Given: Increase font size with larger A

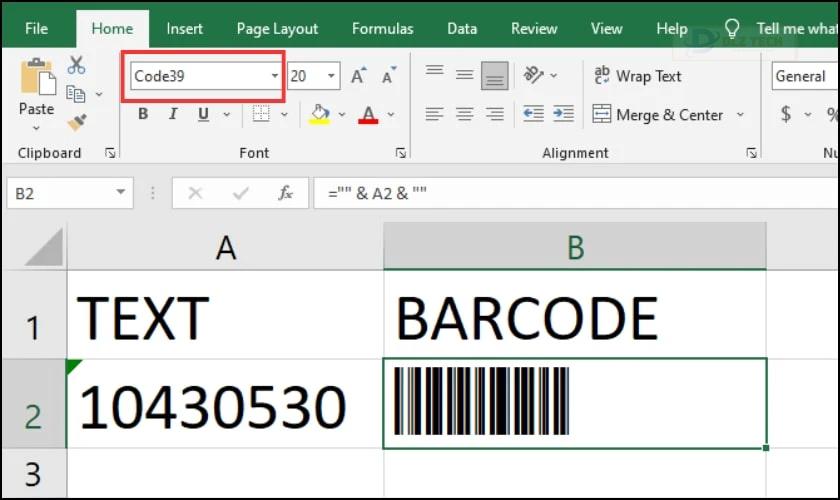Looking at the screenshot, I should (358, 76).
